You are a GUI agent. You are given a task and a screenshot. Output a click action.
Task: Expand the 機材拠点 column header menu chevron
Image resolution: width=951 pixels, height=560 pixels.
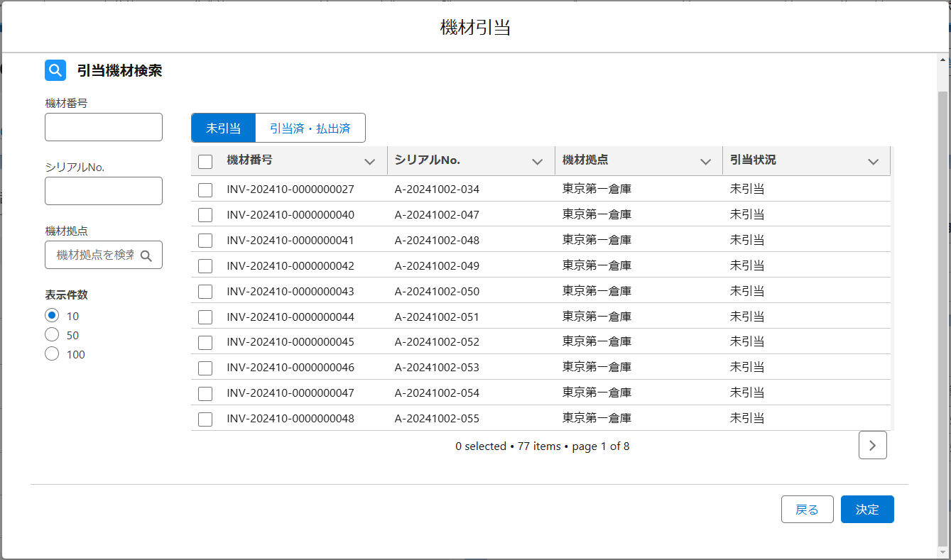(x=705, y=162)
